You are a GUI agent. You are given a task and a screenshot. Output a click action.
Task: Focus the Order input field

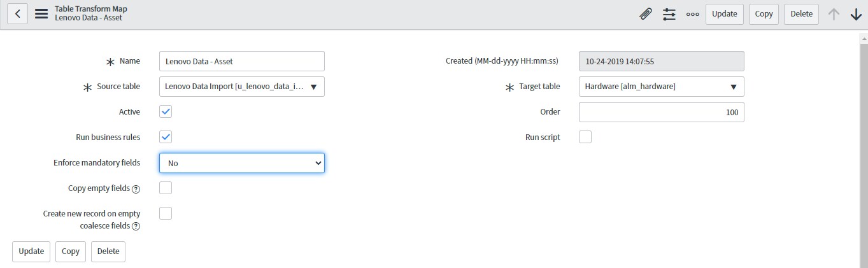click(x=662, y=112)
